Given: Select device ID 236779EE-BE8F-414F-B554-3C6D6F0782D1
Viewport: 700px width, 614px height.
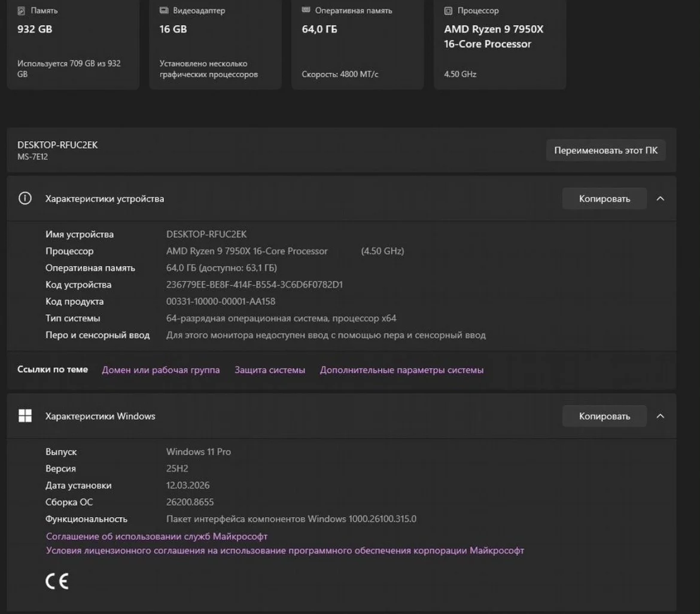Looking at the screenshot, I should 254,285.
